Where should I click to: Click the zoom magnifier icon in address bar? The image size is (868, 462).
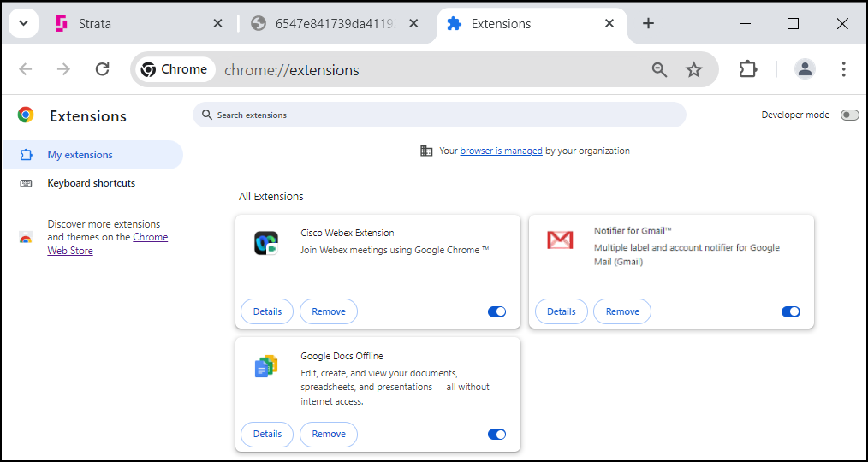pyautogui.click(x=659, y=69)
